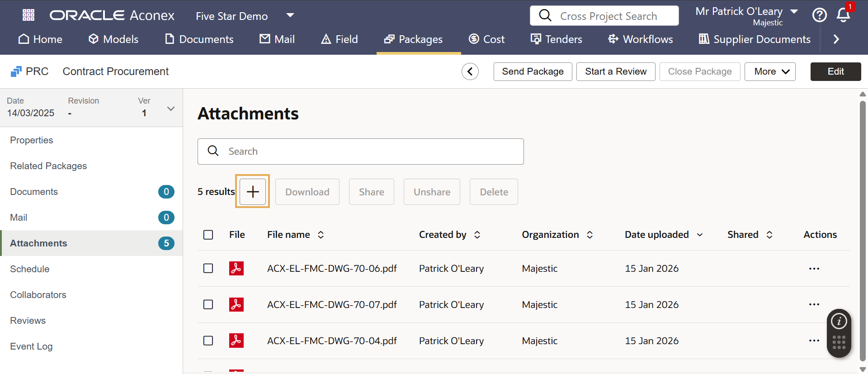Click into the Attachments search field
The width and height of the screenshot is (868, 374).
[x=361, y=151]
